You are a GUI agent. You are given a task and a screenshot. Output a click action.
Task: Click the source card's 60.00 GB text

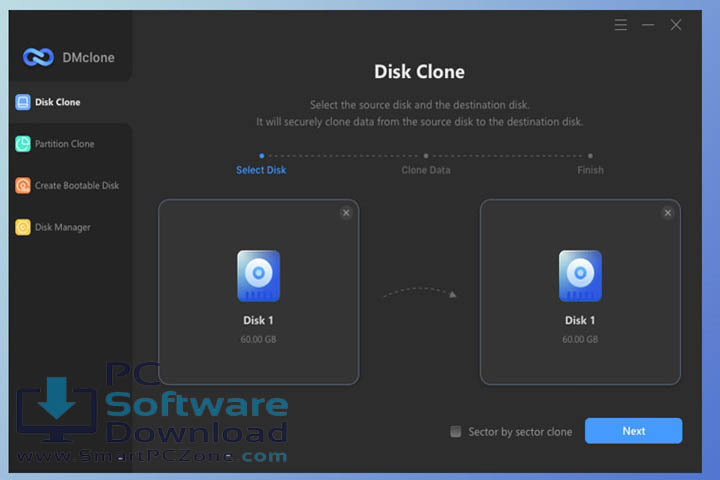point(259,339)
